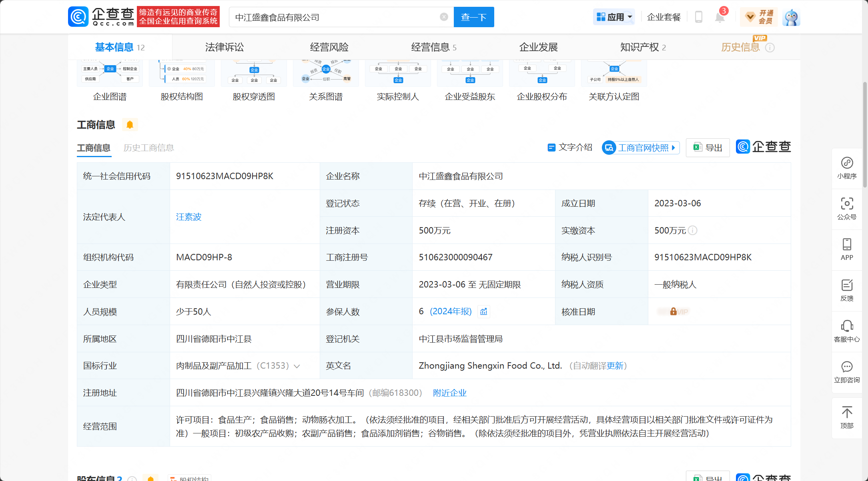Viewport: 868px width, 481px height.
Task: Open legal representative 汪素波 link
Action: 188,217
